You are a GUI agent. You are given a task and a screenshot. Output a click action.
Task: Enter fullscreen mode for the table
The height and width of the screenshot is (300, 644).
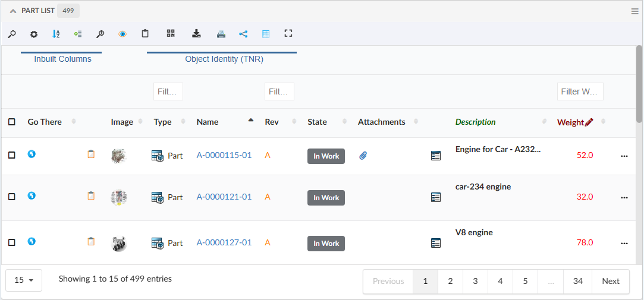288,34
